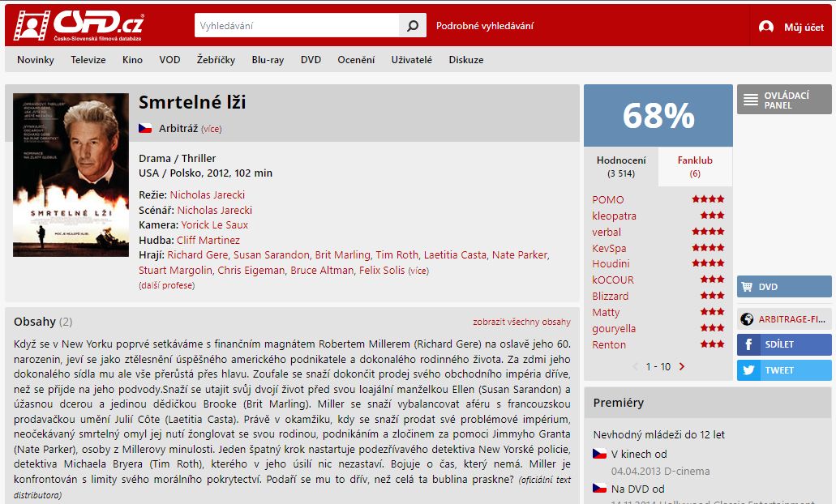Open the Žebříčky menu item
The image size is (836, 504).
pyautogui.click(x=216, y=60)
